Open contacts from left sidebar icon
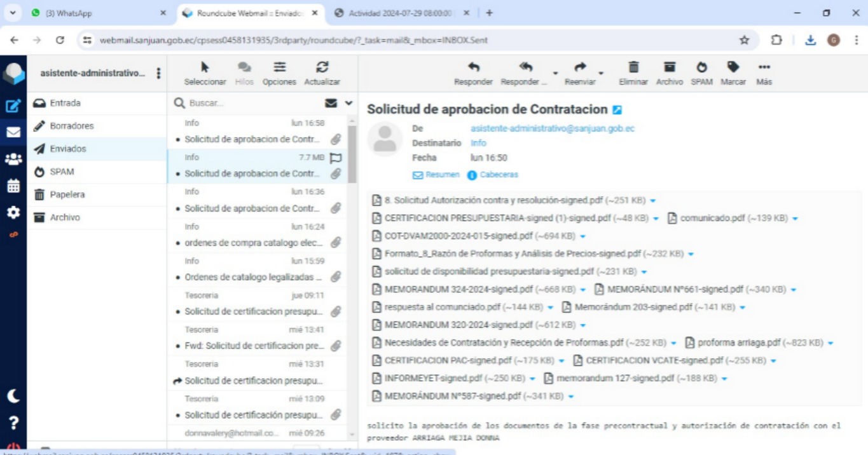Screen dimensions: 868x455 [13, 160]
